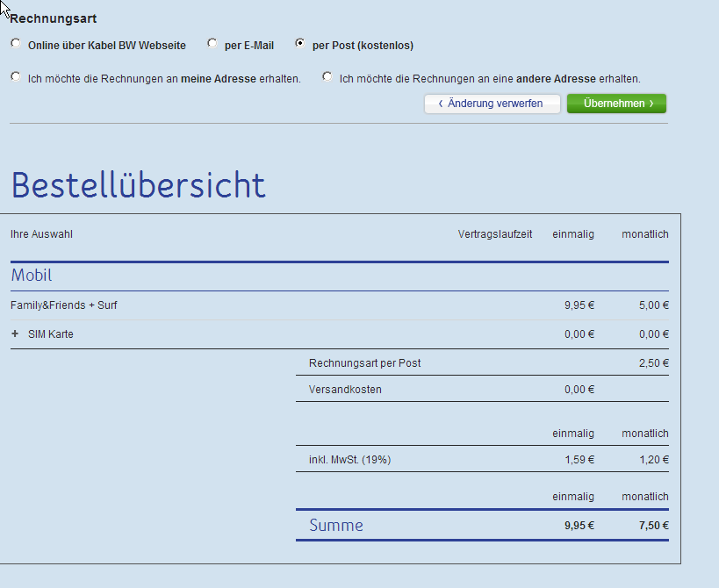Click the inkl. MwSt. (19%) label
Viewport: 719px width, 588px height.
coord(349,460)
